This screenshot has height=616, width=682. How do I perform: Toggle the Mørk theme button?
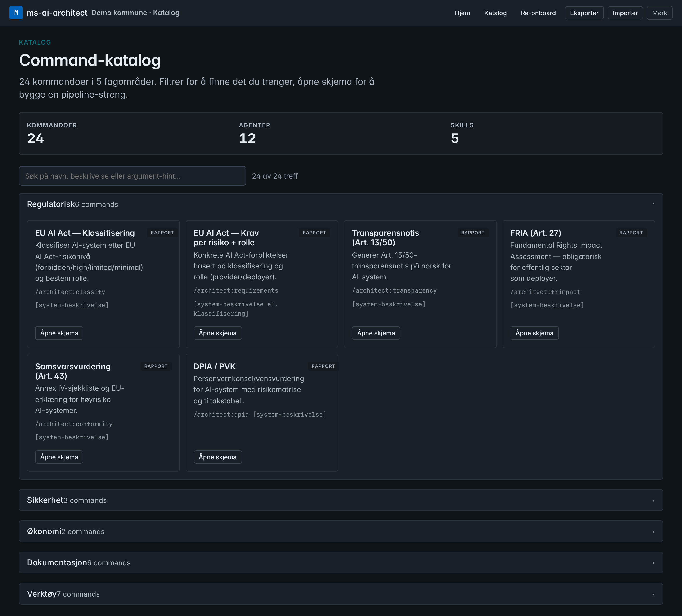(659, 13)
